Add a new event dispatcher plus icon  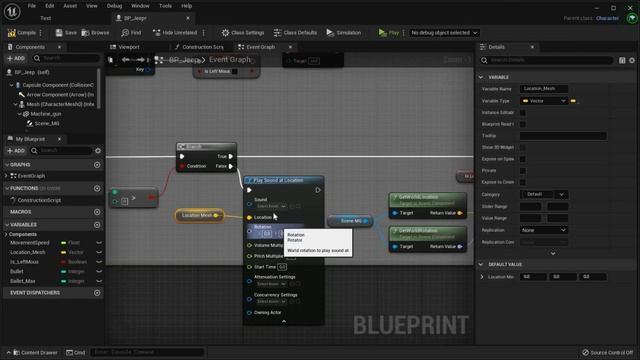coord(97,293)
